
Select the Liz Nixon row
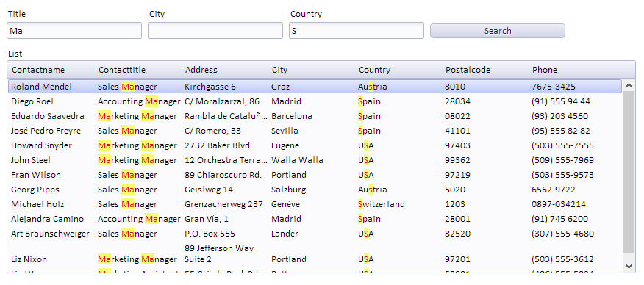[315, 254]
